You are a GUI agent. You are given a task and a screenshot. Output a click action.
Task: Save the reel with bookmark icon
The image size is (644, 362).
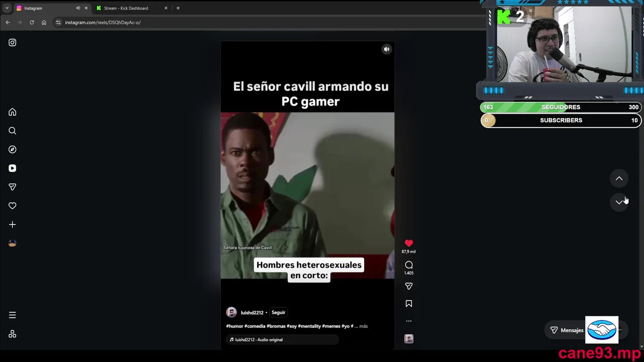[x=409, y=304]
